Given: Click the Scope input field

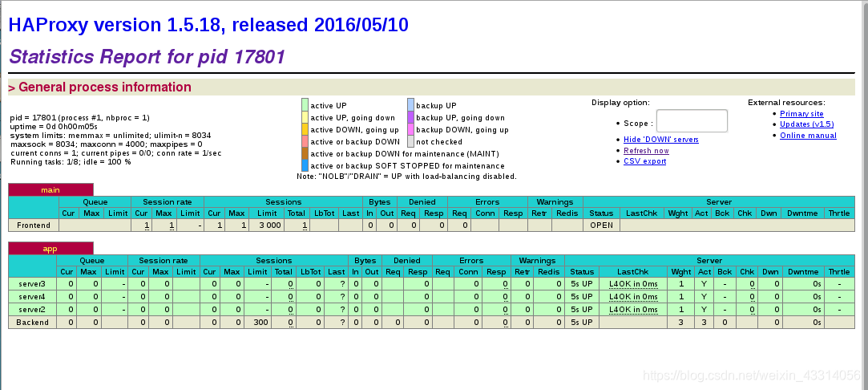Looking at the screenshot, I should (692, 120).
